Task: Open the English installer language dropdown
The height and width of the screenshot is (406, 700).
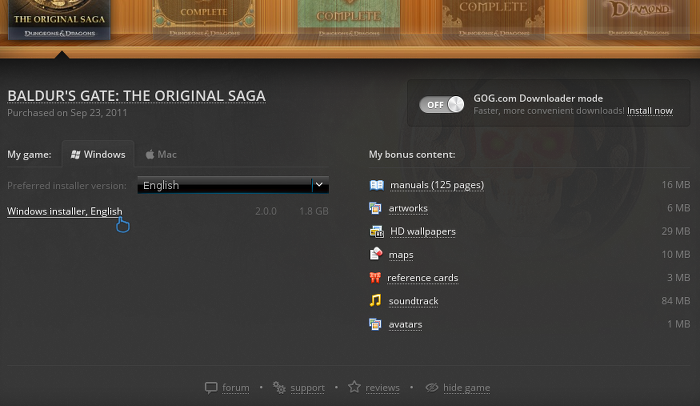Action: tap(233, 185)
